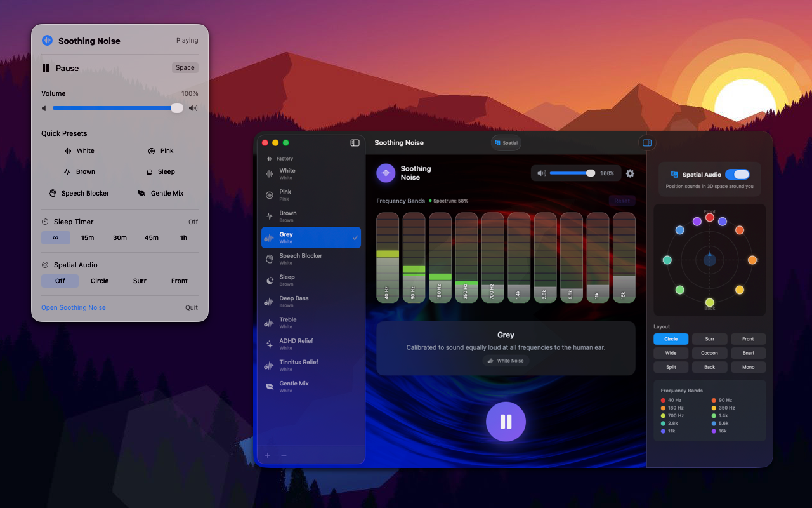The width and height of the screenshot is (812, 508).
Task: Select Deep Bass preset in sidebar
Action: click(x=311, y=302)
